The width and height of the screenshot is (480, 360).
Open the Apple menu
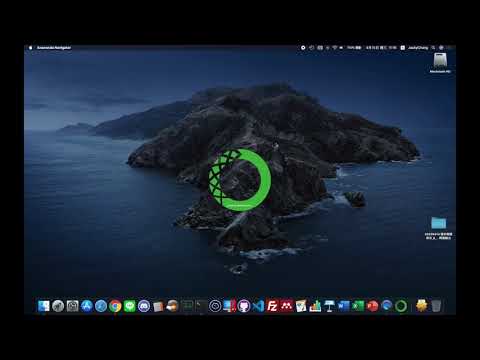[x=31, y=48]
